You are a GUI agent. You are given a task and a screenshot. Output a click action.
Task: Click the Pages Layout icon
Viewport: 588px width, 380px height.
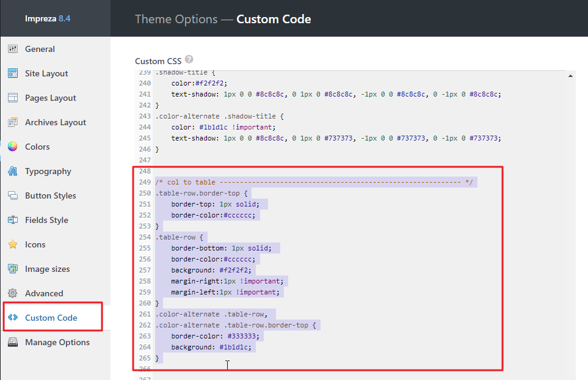point(13,98)
